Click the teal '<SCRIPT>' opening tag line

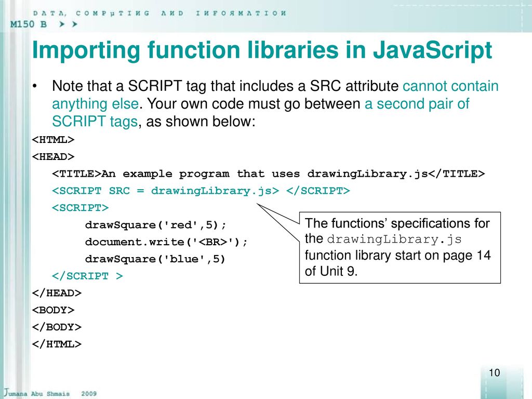(x=80, y=208)
